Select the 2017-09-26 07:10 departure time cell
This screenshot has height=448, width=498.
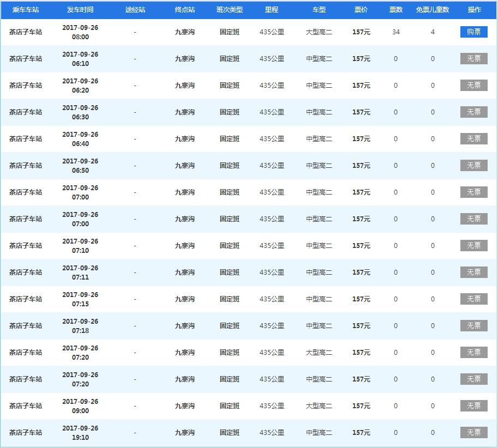coord(80,246)
